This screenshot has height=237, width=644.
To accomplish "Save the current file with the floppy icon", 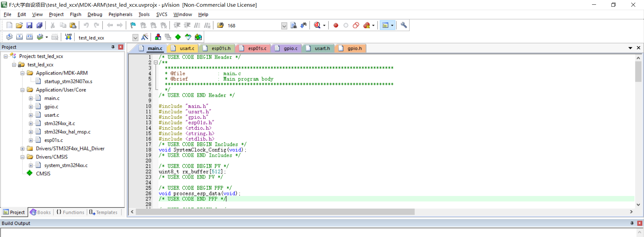I will coord(30,25).
